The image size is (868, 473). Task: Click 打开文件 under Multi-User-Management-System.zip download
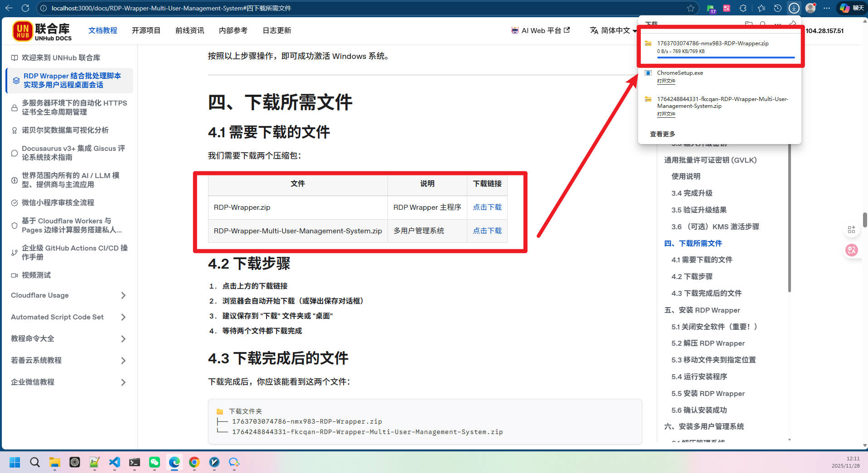coord(666,114)
